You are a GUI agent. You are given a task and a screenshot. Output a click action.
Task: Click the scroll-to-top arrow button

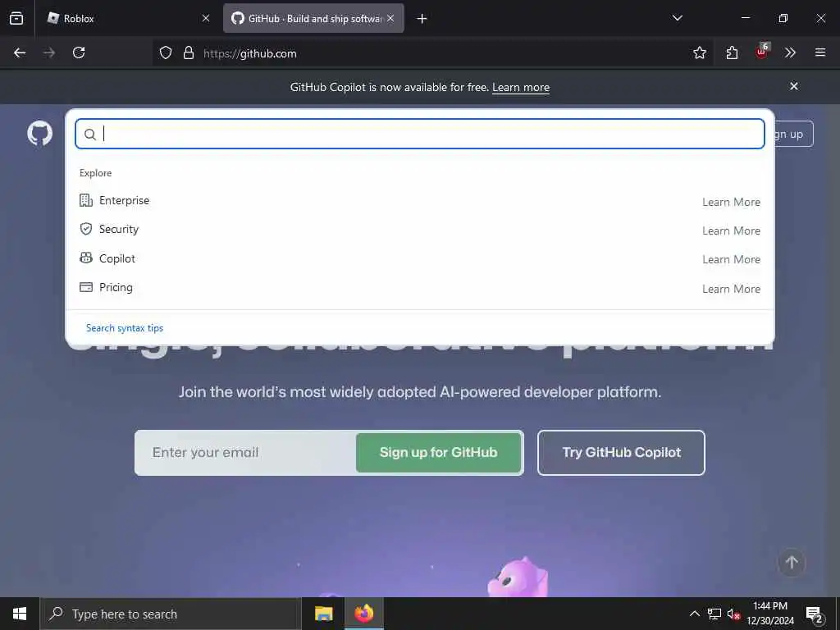tap(792, 563)
